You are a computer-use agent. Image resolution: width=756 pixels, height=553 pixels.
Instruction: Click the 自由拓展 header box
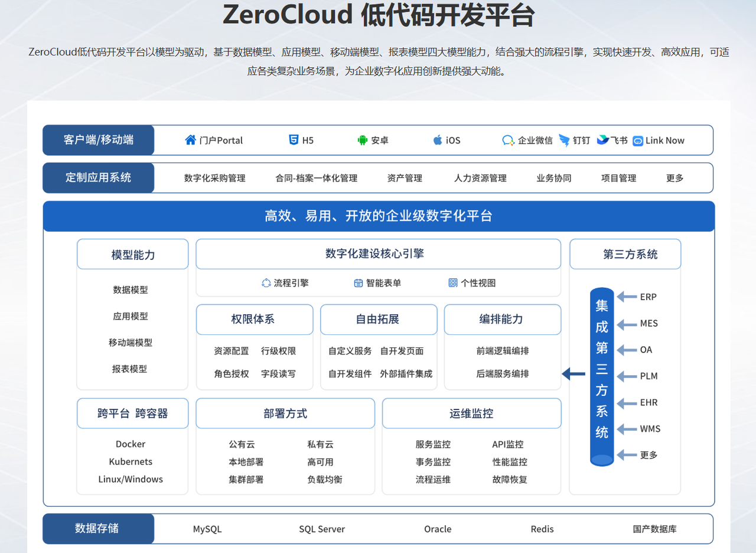379,320
